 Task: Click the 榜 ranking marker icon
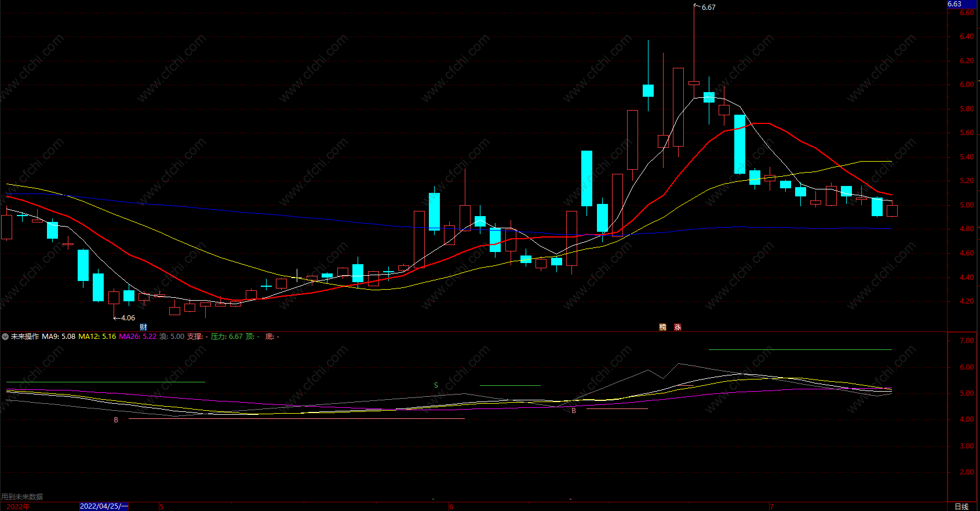point(662,327)
